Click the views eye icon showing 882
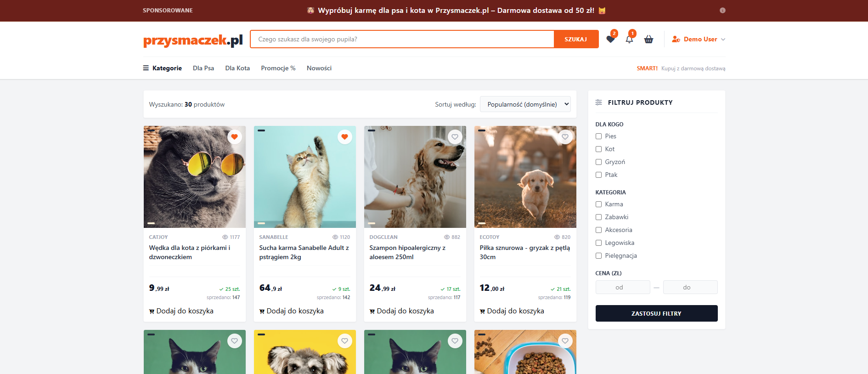Viewport: 868px width, 374px height. point(447,237)
